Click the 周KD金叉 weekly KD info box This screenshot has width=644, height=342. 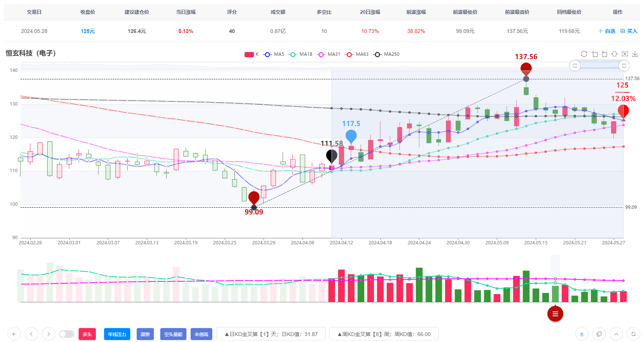384,334
